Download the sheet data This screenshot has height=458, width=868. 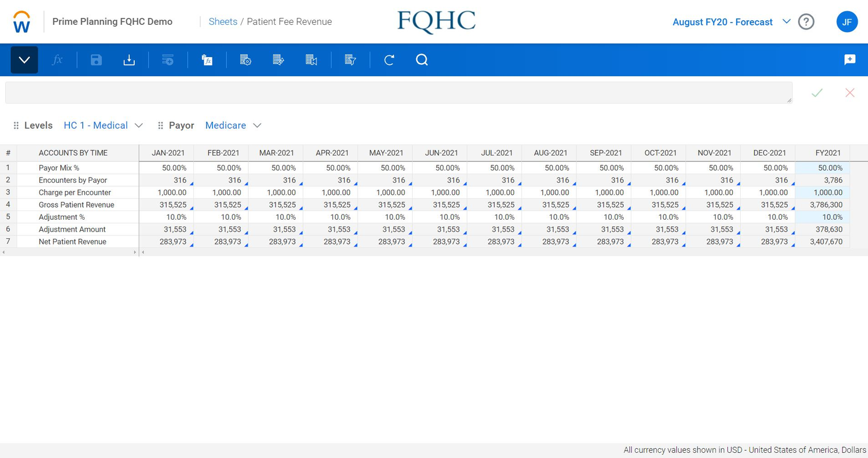click(x=128, y=60)
